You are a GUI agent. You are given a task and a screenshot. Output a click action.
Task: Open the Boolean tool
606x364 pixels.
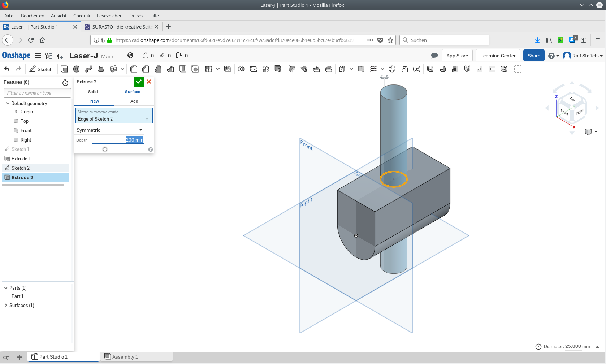(x=241, y=69)
